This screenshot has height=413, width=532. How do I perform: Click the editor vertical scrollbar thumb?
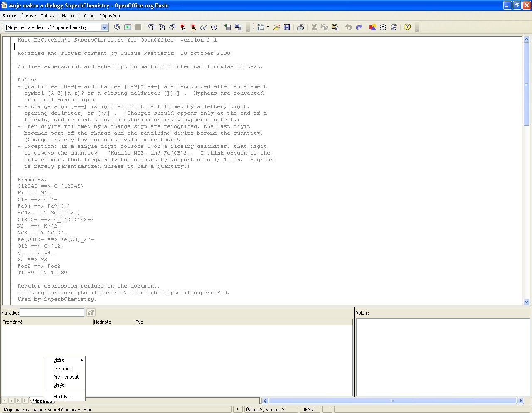[x=526, y=84]
